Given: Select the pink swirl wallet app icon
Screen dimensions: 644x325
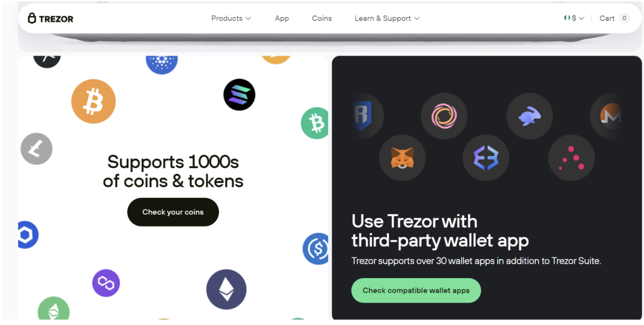Looking at the screenshot, I should tap(444, 116).
